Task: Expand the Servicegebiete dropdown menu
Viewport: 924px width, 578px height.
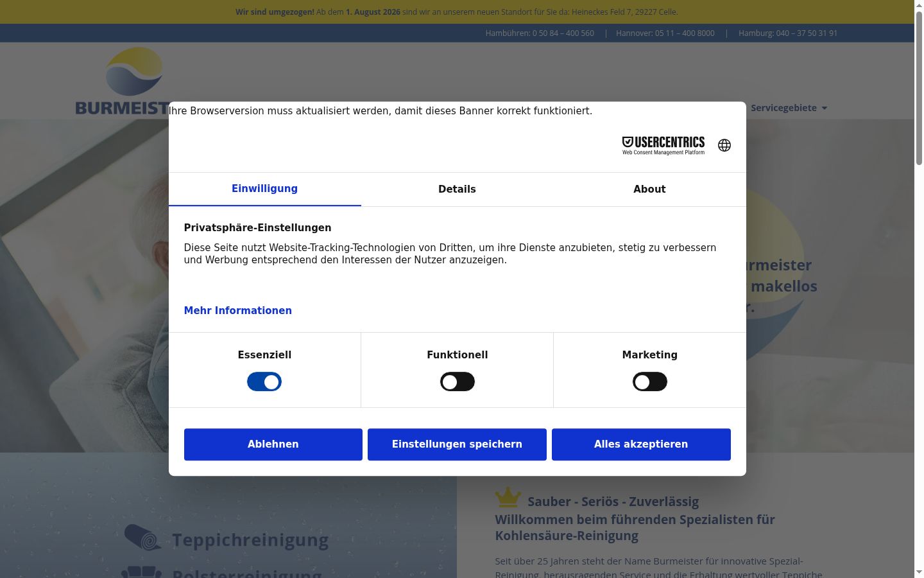Action: [x=789, y=108]
